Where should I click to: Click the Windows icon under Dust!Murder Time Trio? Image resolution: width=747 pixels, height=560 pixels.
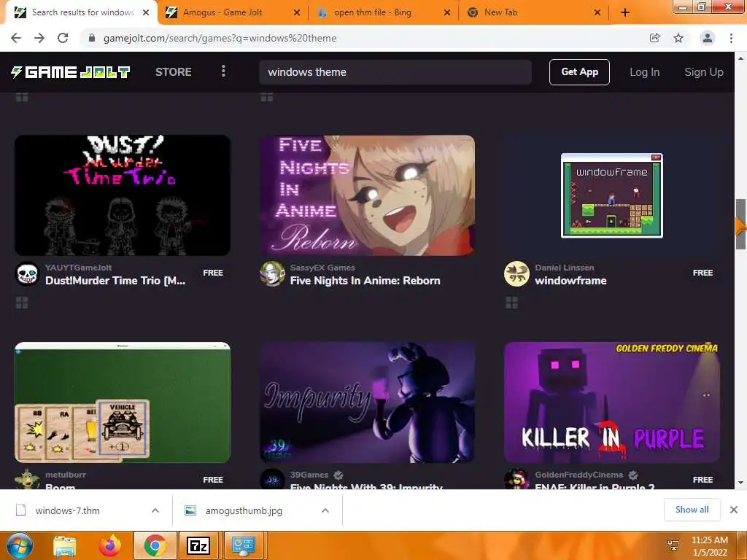point(22,303)
